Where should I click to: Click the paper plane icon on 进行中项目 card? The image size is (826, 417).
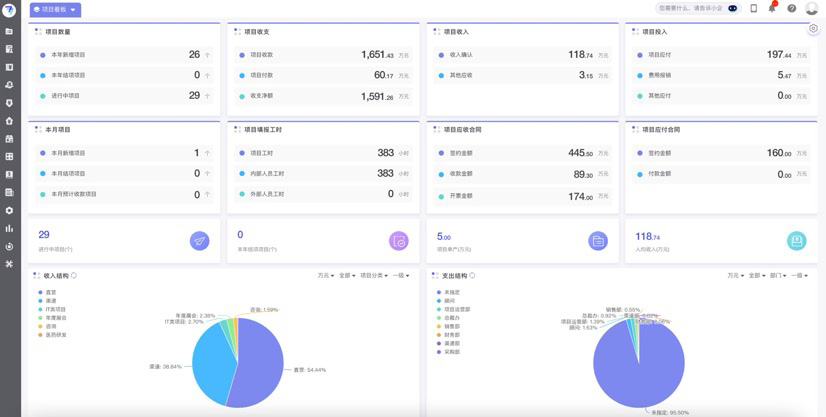click(x=199, y=241)
